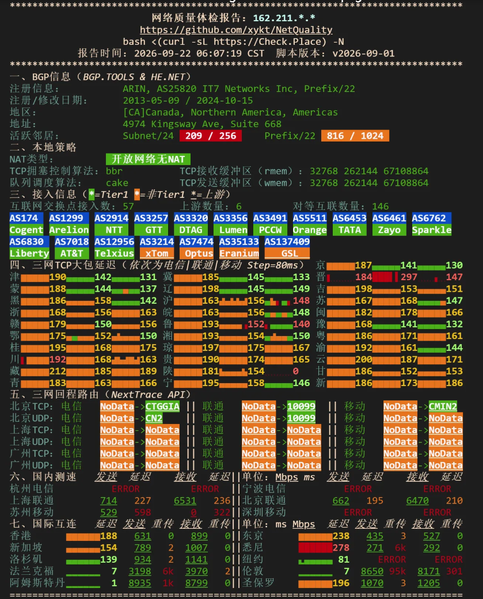Select the bbr congestion algorithm value
Screen dimensions: 483x599
114,171
